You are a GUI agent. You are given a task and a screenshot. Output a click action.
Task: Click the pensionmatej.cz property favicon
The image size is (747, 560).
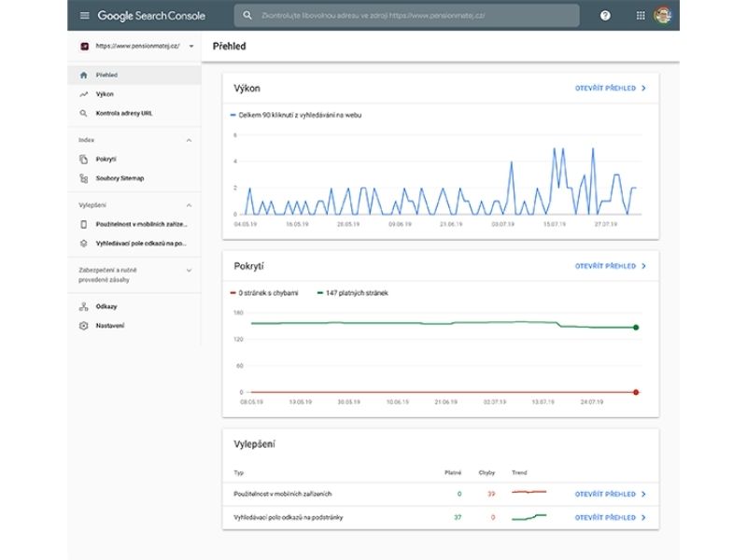[x=84, y=46]
